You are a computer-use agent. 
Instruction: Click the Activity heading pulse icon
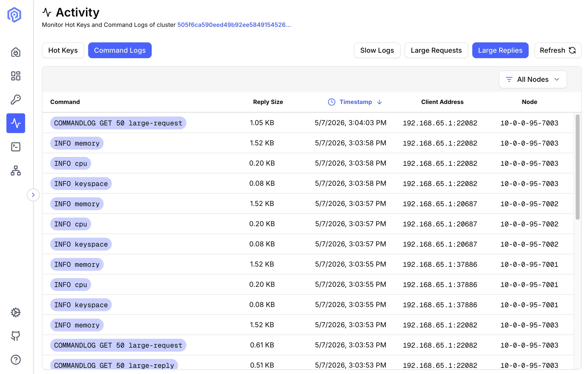click(x=47, y=12)
